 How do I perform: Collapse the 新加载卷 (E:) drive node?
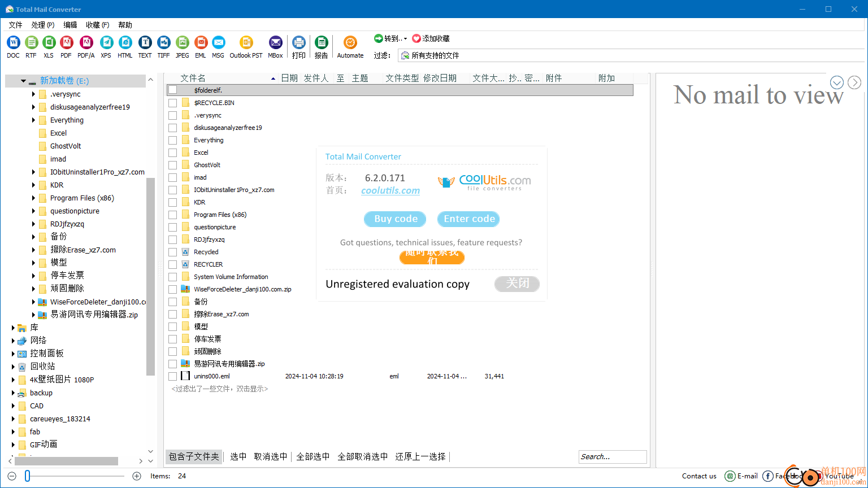23,81
